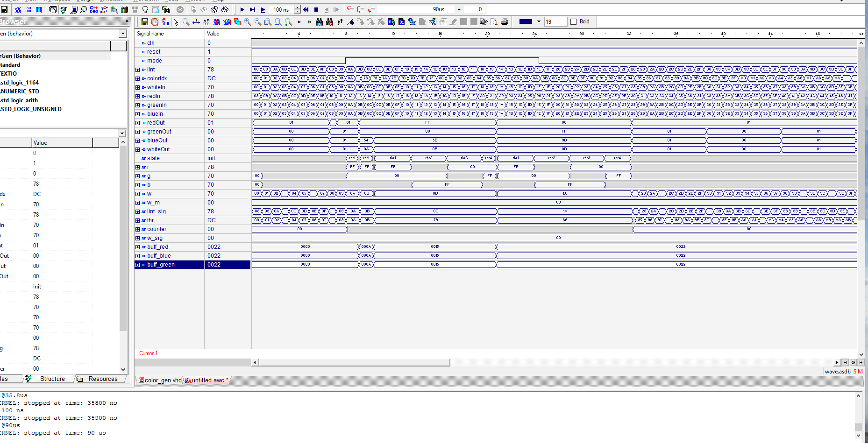Expand the colorIdx signal bus
868x443 pixels.
pyautogui.click(x=138, y=78)
